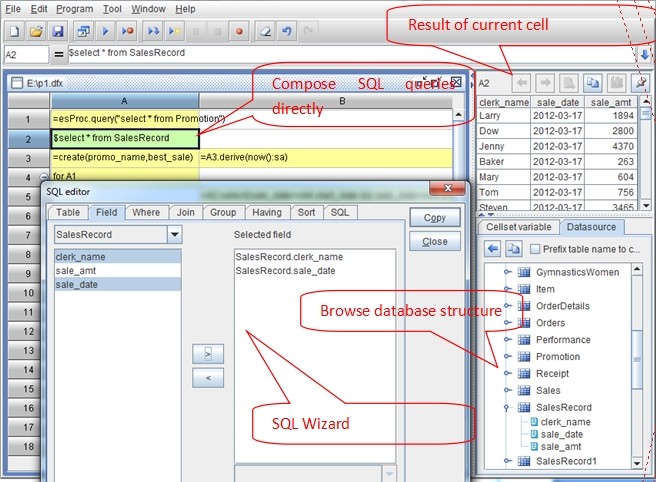Click the New file toolbar icon
The width and height of the screenshot is (656, 482).
[x=14, y=31]
